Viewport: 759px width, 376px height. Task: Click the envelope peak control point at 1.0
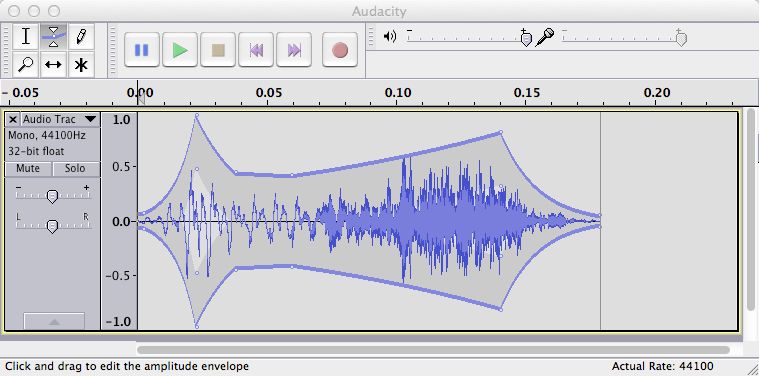(x=197, y=115)
